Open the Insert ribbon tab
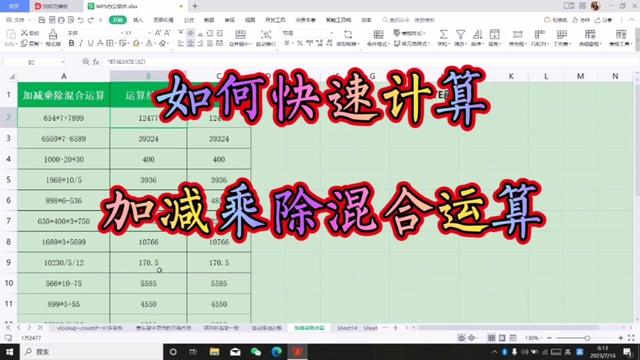Viewport: 640px width, 360px height. tap(138, 20)
